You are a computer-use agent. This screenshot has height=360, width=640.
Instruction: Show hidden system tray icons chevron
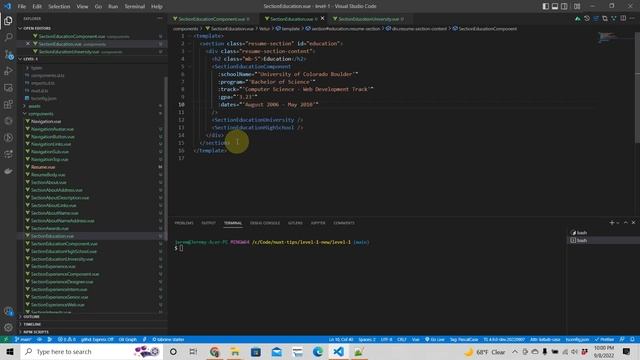coord(515,351)
